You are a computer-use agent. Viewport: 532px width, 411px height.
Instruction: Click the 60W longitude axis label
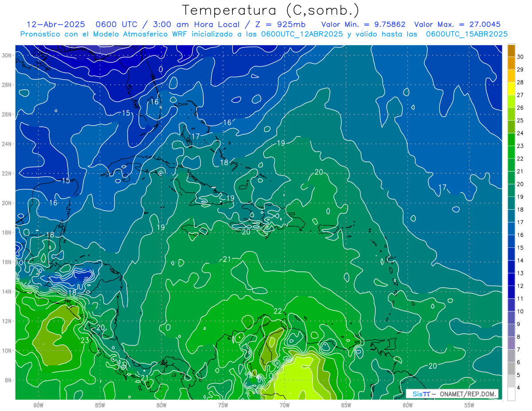[408, 405]
